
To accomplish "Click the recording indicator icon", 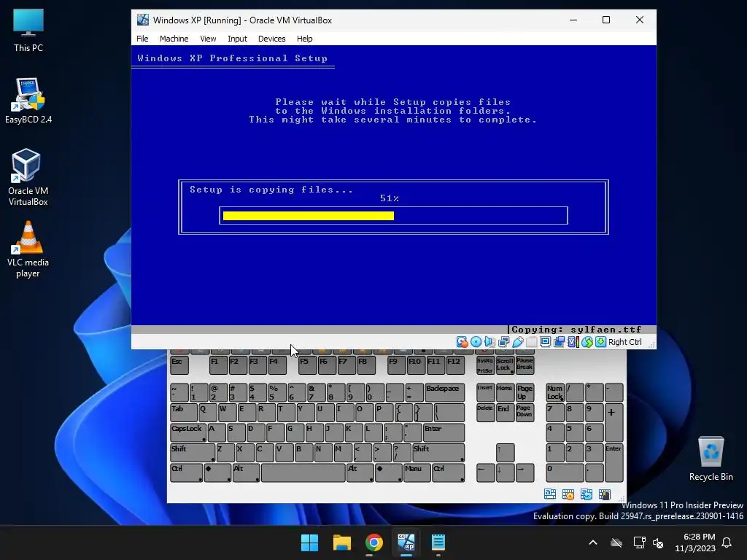I will tap(560, 342).
